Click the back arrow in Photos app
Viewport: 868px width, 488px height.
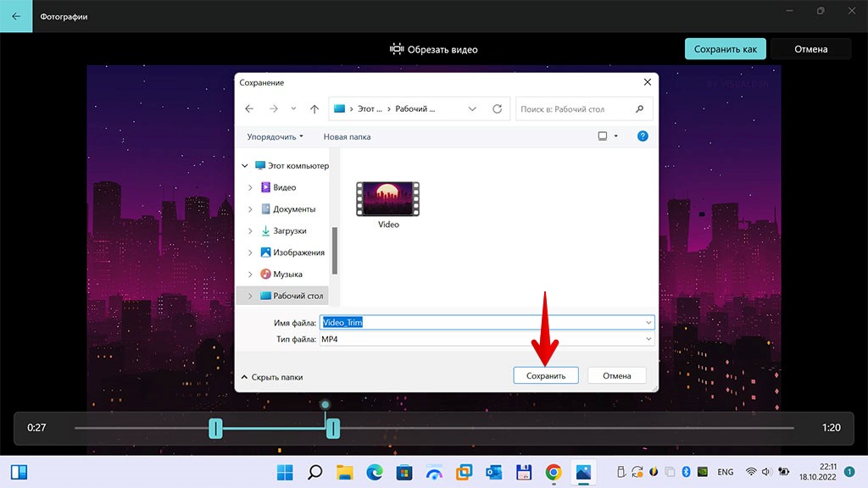click(x=16, y=16)
